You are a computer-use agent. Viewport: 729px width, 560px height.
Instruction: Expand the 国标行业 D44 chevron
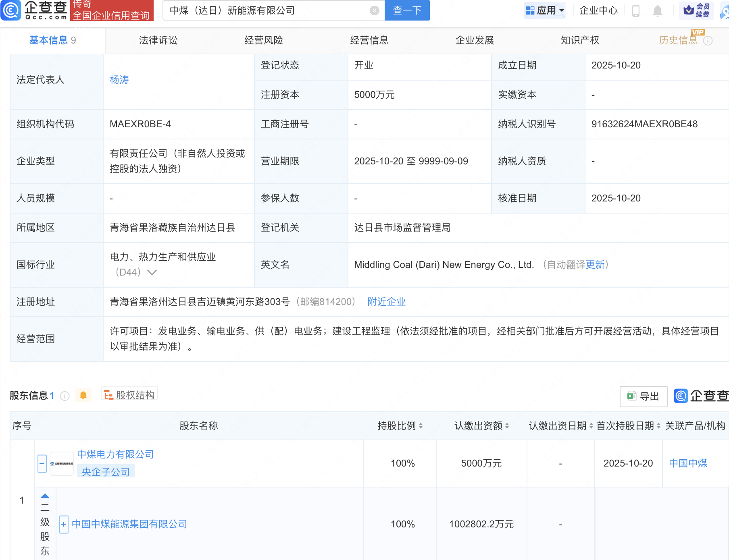point(152,272)
